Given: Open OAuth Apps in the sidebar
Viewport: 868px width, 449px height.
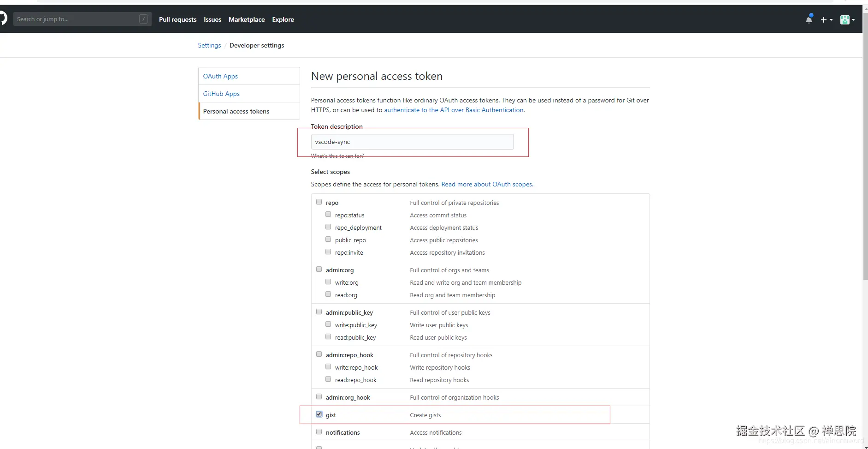Looking at the screenshot, I should pyautogui.click(x=220, y=76).
